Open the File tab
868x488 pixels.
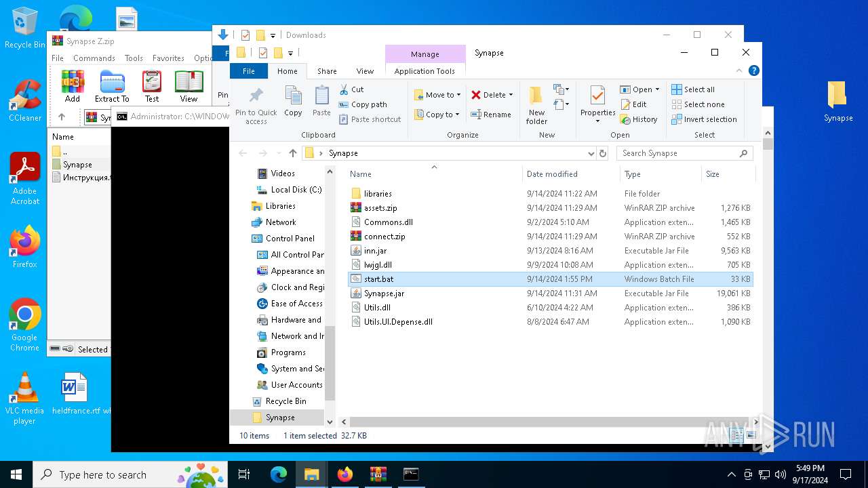click(x=249, y=71)
